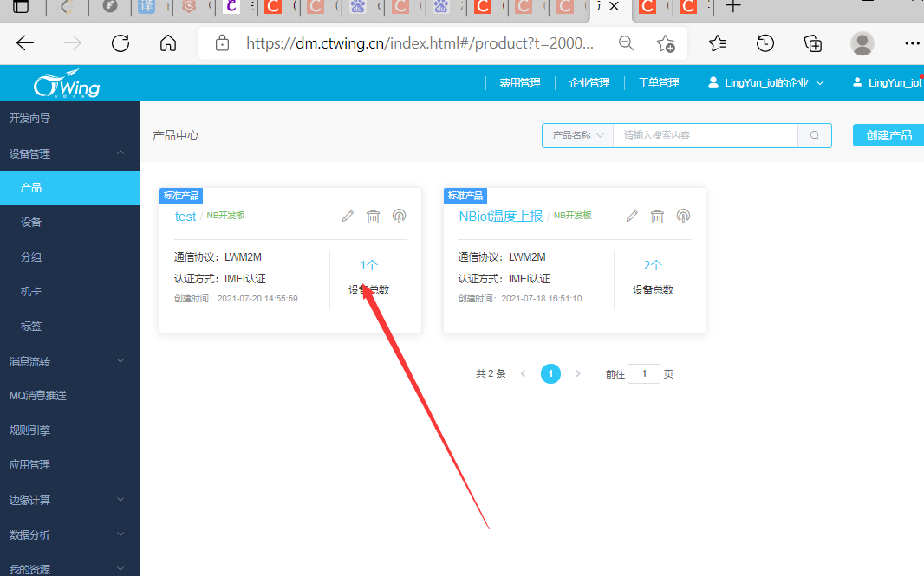Edit the test product
924x576 pixels.
point(348,217)
